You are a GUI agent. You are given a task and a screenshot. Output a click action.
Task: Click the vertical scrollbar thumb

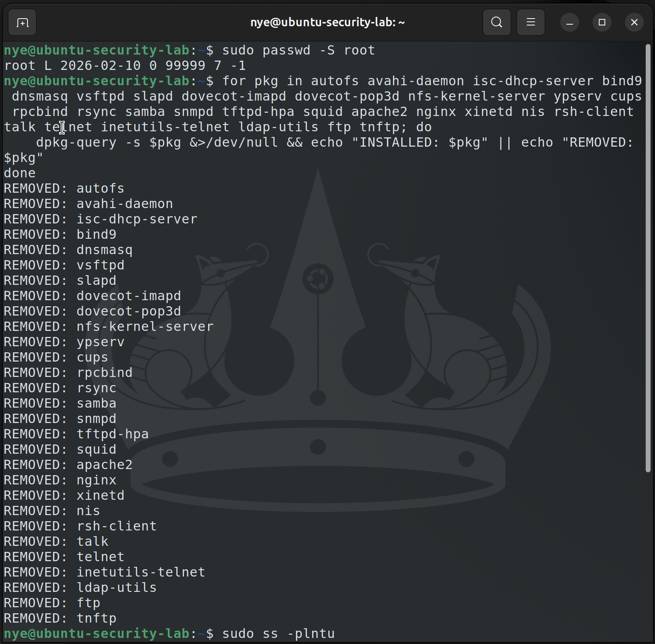coord(648,259)
